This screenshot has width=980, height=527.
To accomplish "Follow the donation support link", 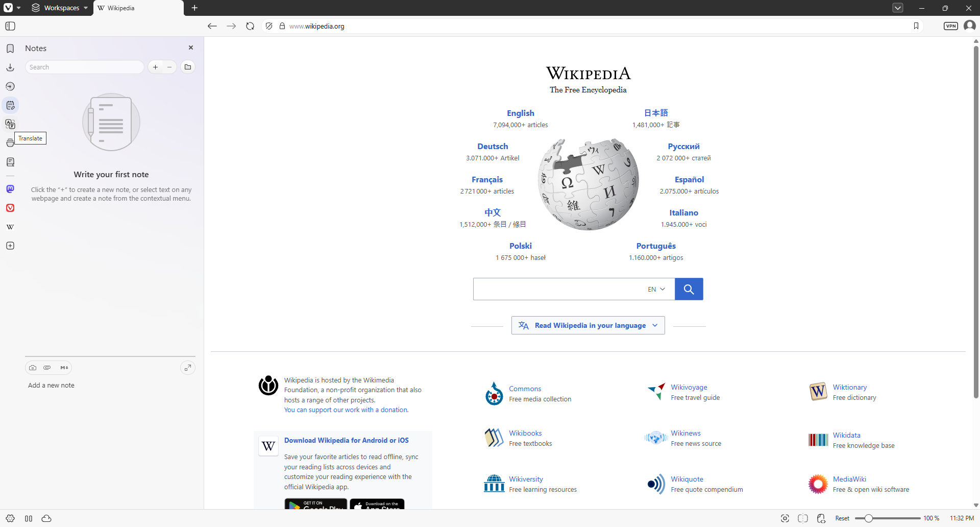I will point(346,410).
